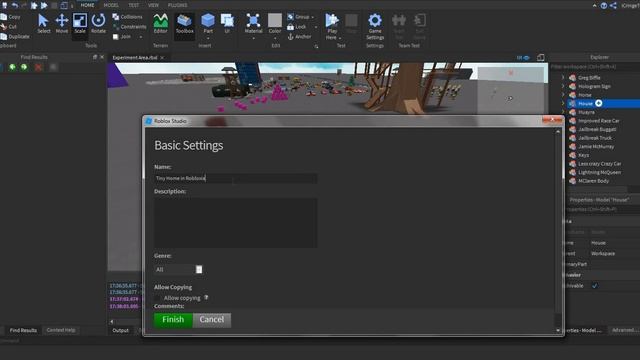The height and width of the screenshot is (360, 640).
Task: Select the Select tool in ribbon
Action: (43, 24)
